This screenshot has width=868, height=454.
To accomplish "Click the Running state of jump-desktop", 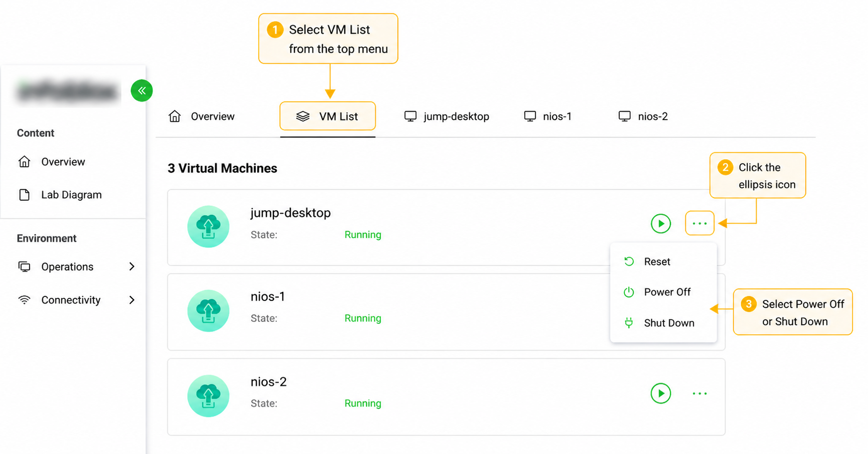I will point(363,235).
